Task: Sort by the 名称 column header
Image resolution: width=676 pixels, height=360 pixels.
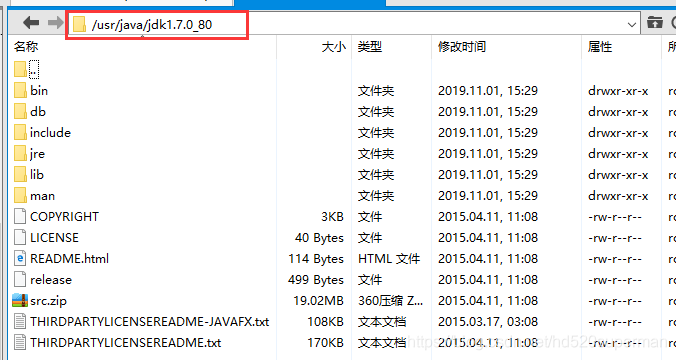Action: click(26, 46)
